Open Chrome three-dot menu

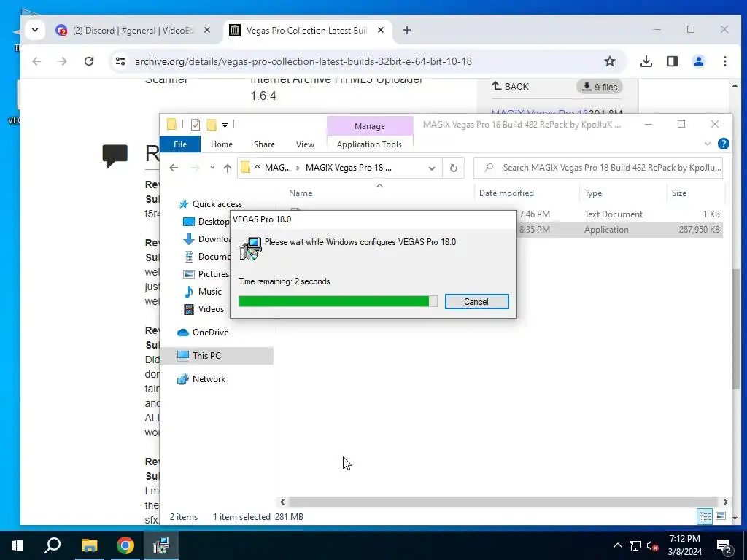pos(724,61)
